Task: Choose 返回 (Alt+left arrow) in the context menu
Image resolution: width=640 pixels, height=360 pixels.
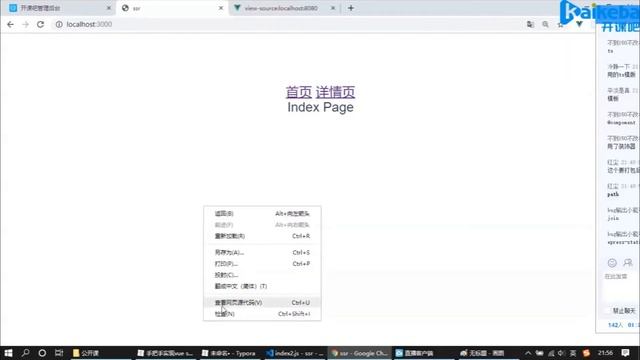Action: [x=262, y=213]
